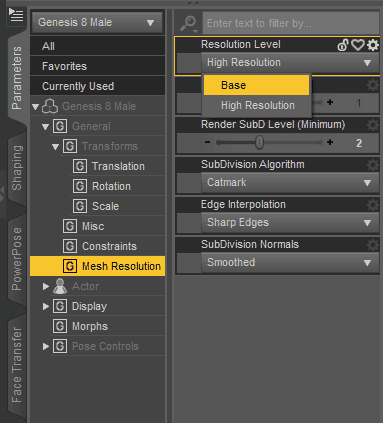This screenshot has height=423, width=383.
Task: Click the Display G icon
Action: pyautogui.click(x=60, y=306)
